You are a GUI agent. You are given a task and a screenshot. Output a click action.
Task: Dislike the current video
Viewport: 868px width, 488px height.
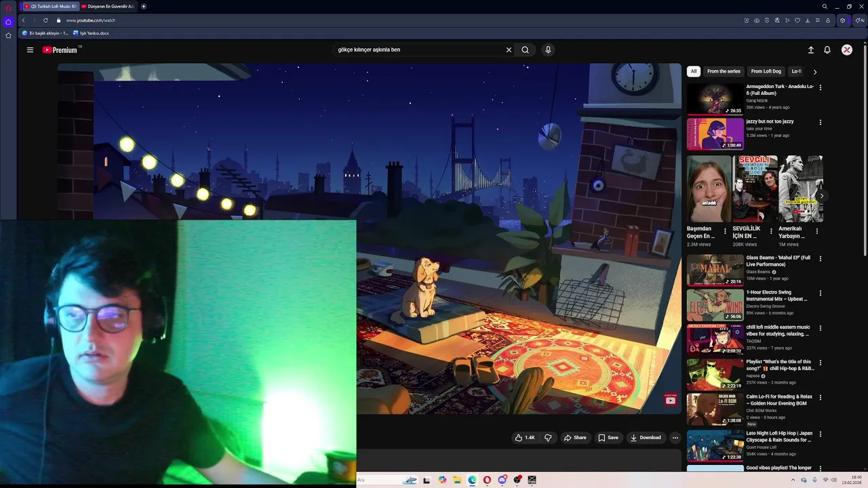point(548,438)
